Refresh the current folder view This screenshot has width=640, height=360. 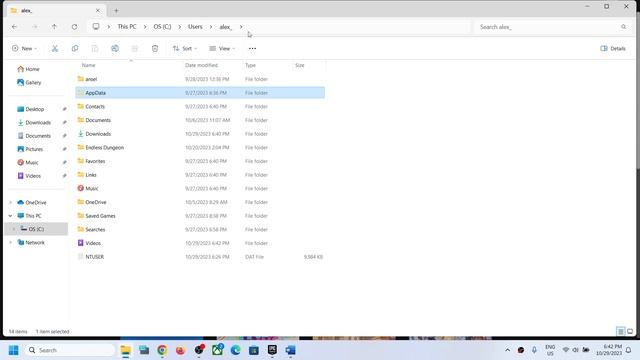click(x=74, y=27)
